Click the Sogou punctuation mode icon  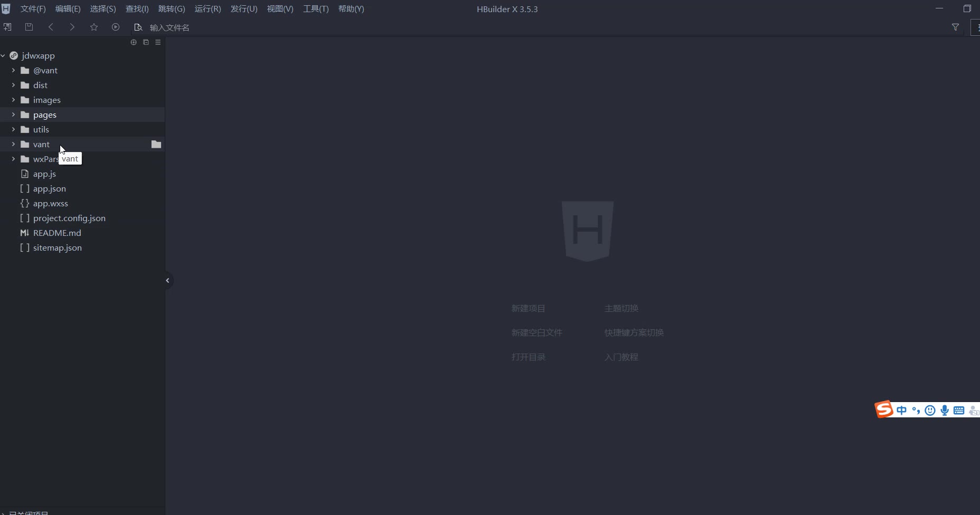coord(916,410)
